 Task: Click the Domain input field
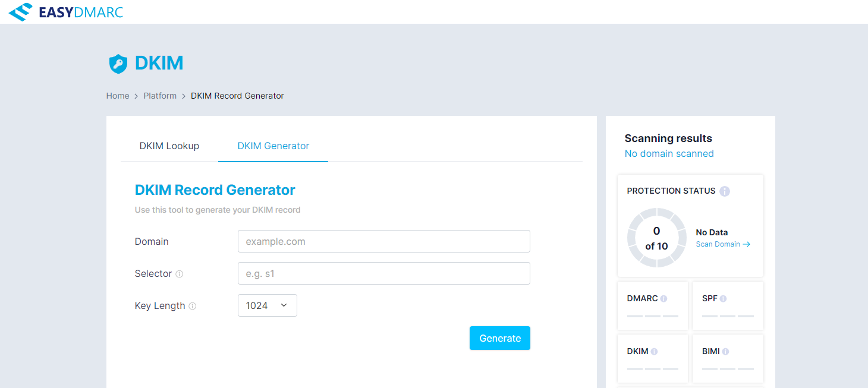(x=383, y=241)
